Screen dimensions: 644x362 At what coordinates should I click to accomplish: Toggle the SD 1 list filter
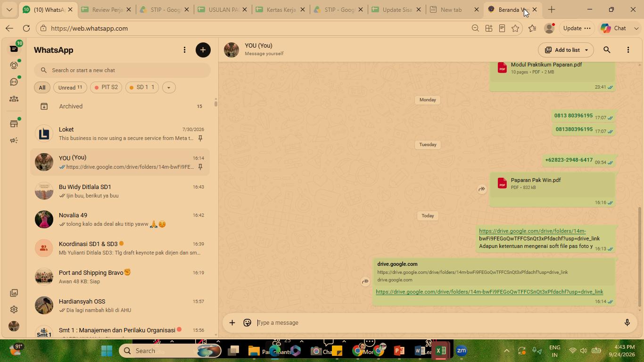[x=142, y=87]
